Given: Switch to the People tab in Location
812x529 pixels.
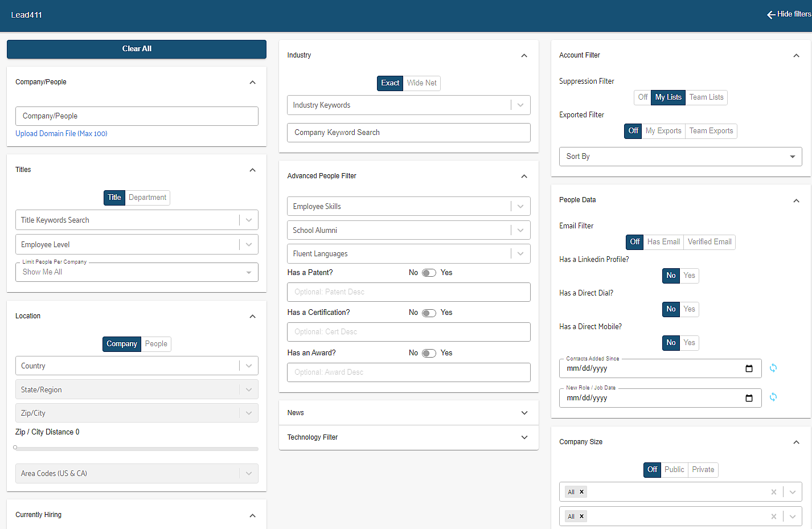Looking at the screenshot, I should tap(156, 344).
